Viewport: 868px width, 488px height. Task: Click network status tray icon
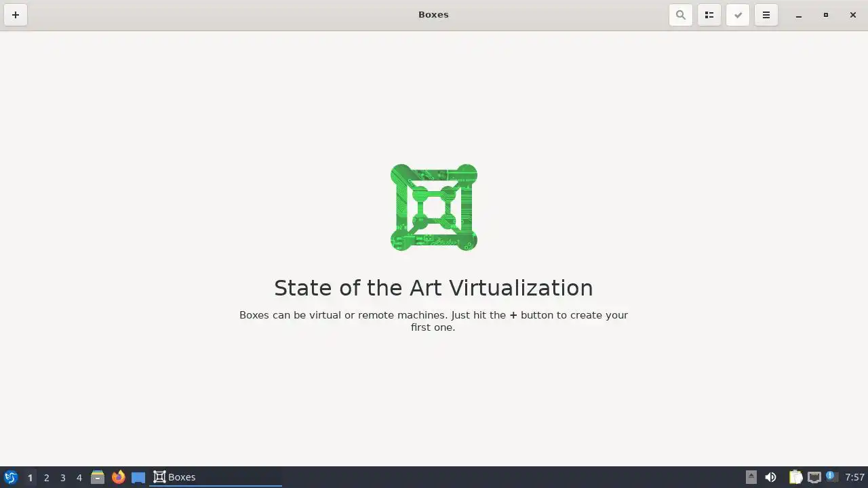(x=814, y=477)
